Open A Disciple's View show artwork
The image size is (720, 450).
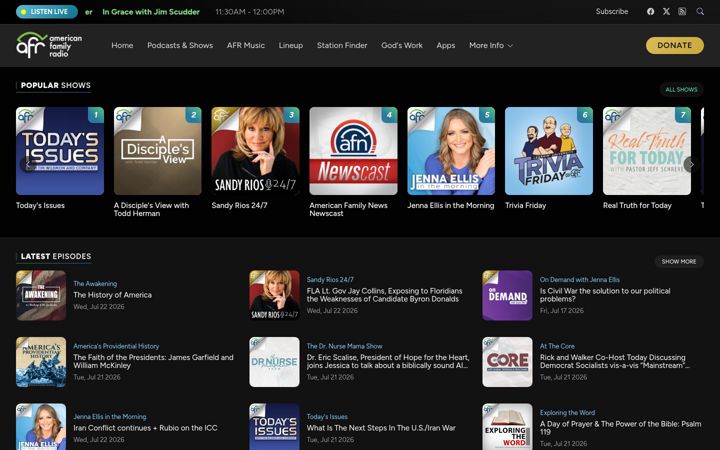158,151
